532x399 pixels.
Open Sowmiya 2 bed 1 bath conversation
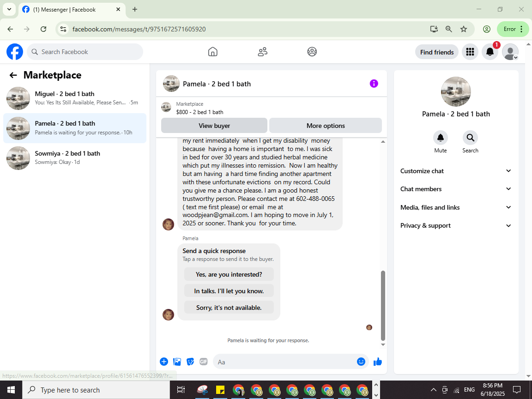point(75,158)
